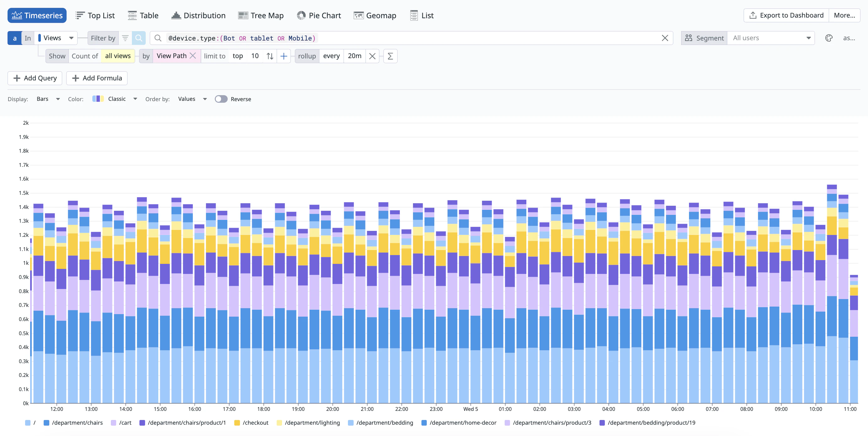The image size is (868, 436).
Task: Switch to the Pie Chart tab
Action: (319, 15)
